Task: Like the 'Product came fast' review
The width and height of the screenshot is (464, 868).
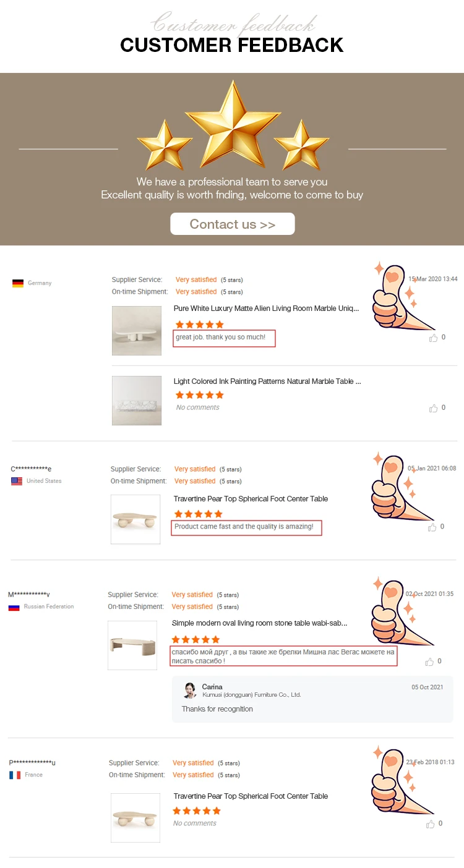Action: [432, 527]
